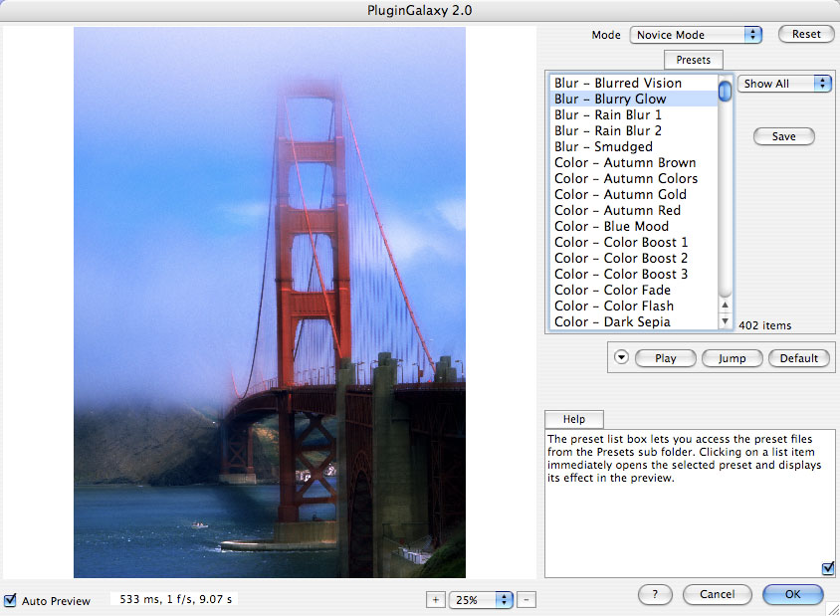Image resolution: width=840 pixels, height=616 pixels.
Task: Select the Color – Color Boost 1 preset
Action: (633, 243)
